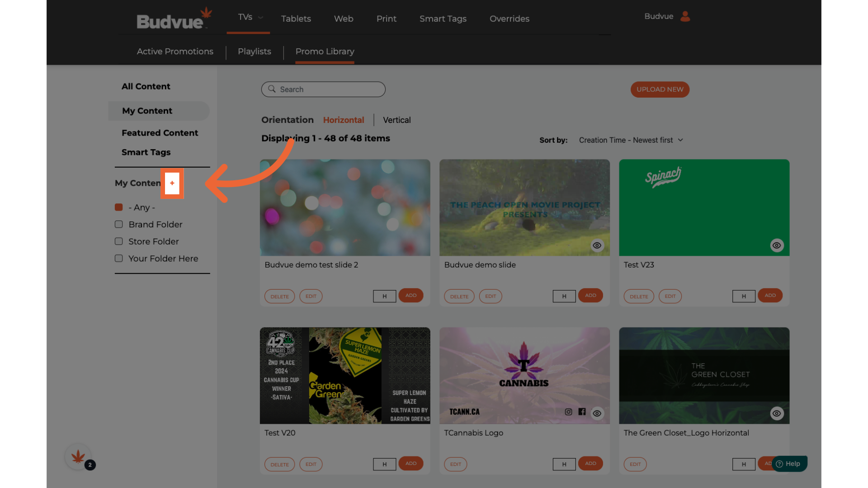
Task: Open the Smart Tags top menu
Action: 443,19
